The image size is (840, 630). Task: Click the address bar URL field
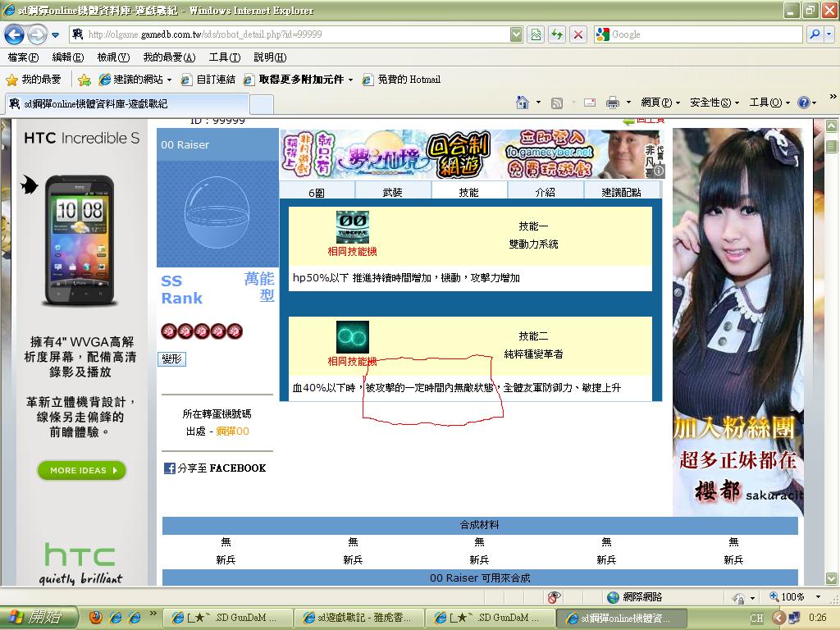coord(290,34)
